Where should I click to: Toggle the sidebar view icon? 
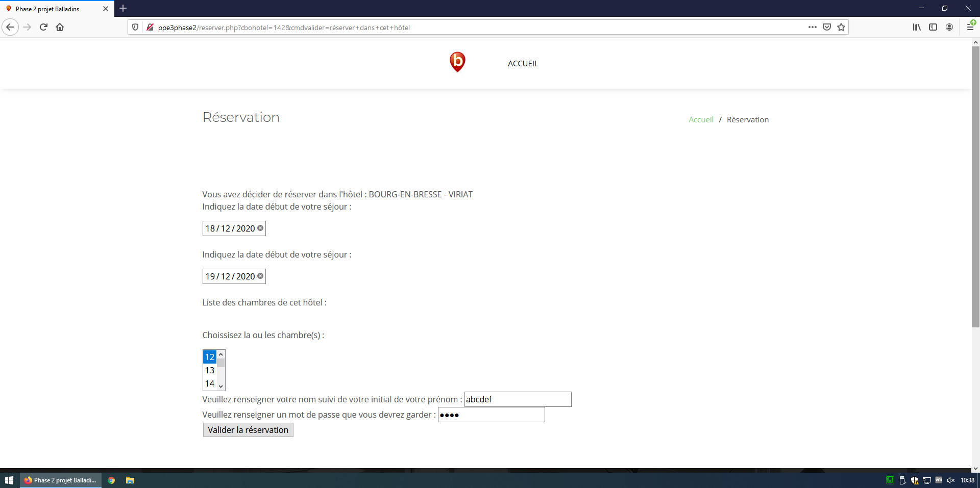[933, 27]
